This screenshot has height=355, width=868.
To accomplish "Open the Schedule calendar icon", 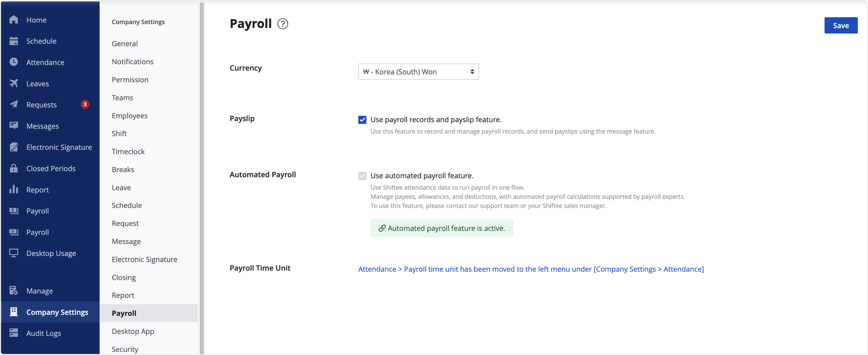I will pos(13,41).
